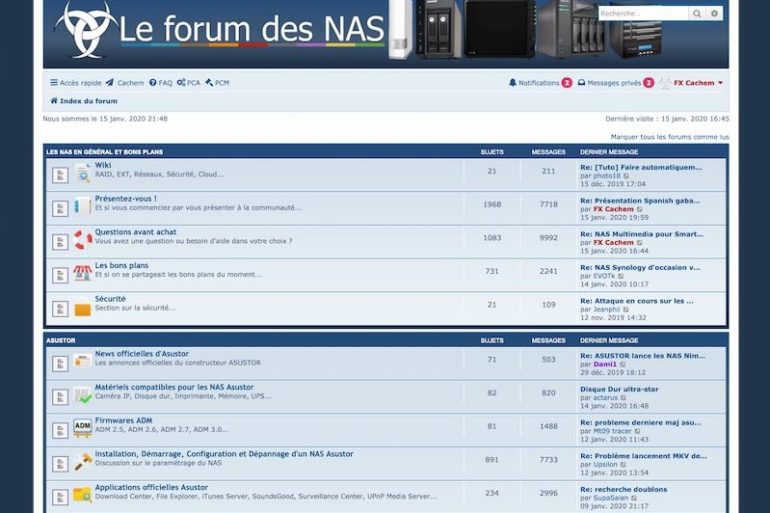This screenshot has height=513, width=770.
Task: Open Applications officielles Asustor forum
Action: click(x=151, y=487)
